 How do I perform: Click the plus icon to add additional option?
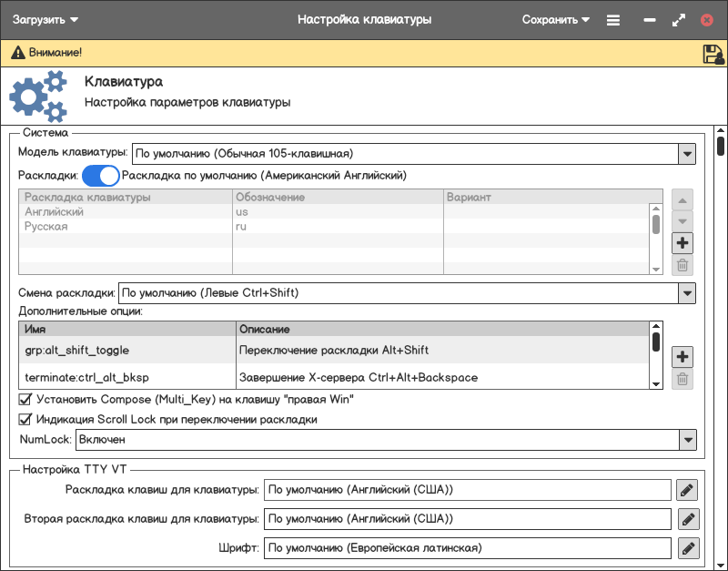[x=682, y=356]
